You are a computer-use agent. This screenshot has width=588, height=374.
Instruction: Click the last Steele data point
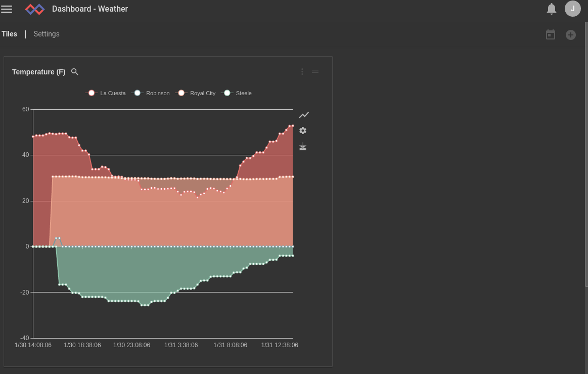click(293, 256)
